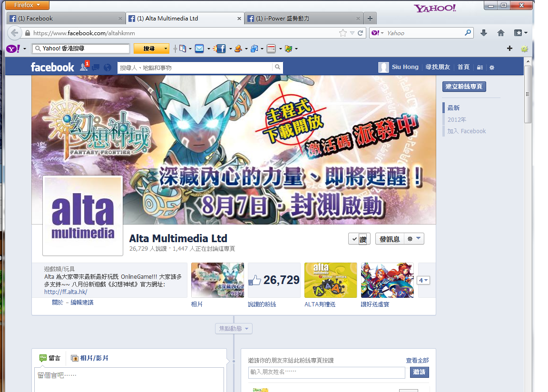This screenshot has height=392, width=548.
Task: Open dropdown arrow next to the mail icon
Action: click(x=209, y=49)
